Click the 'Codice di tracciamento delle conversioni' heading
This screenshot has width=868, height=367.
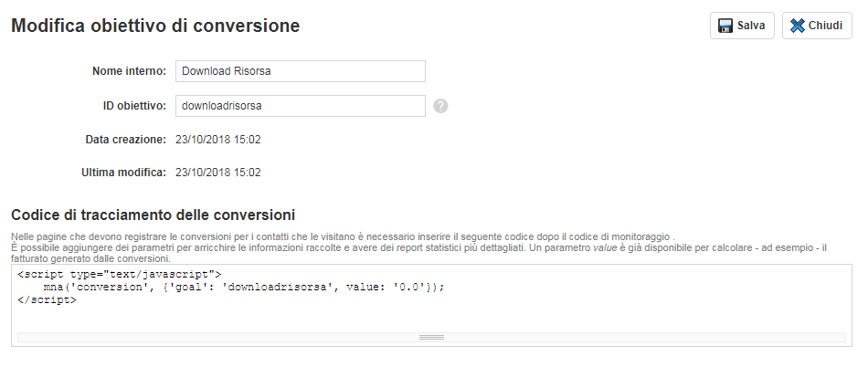(153, 215)
